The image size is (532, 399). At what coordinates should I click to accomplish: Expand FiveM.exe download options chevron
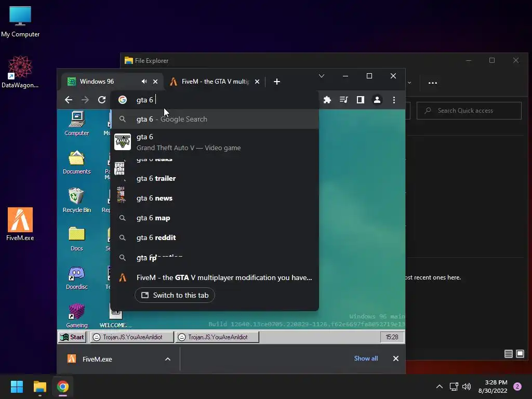[168, 359]
